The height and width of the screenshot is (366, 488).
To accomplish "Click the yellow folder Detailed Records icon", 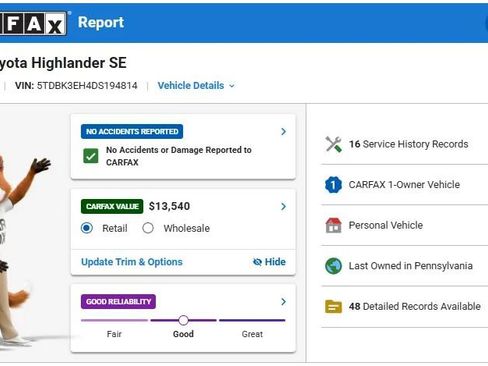I will click(x=333, y=306).
